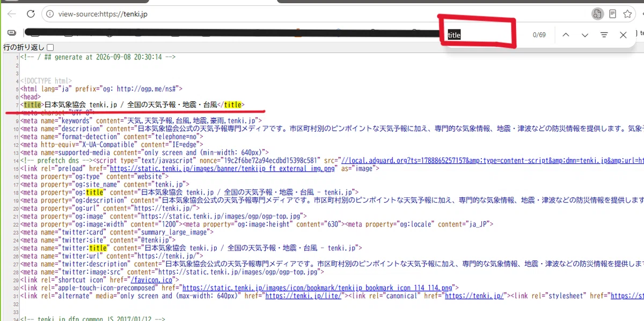Image resolution: width=644 pixels, height=321 pixels.
Task: Click highlighted 'title' in og:title line
Action: point(94,192)
